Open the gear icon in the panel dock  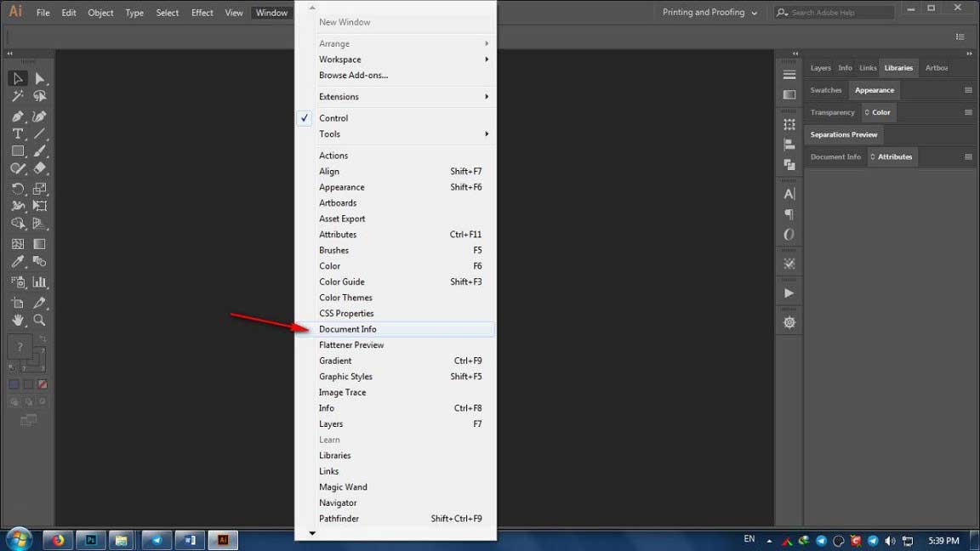(788, 321)
